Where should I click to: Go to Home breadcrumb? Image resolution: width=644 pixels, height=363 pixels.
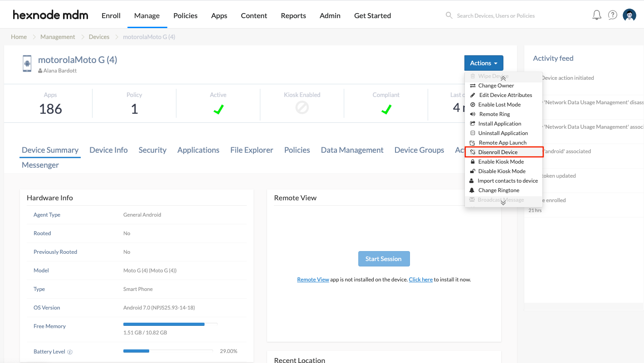pos(19,37)
